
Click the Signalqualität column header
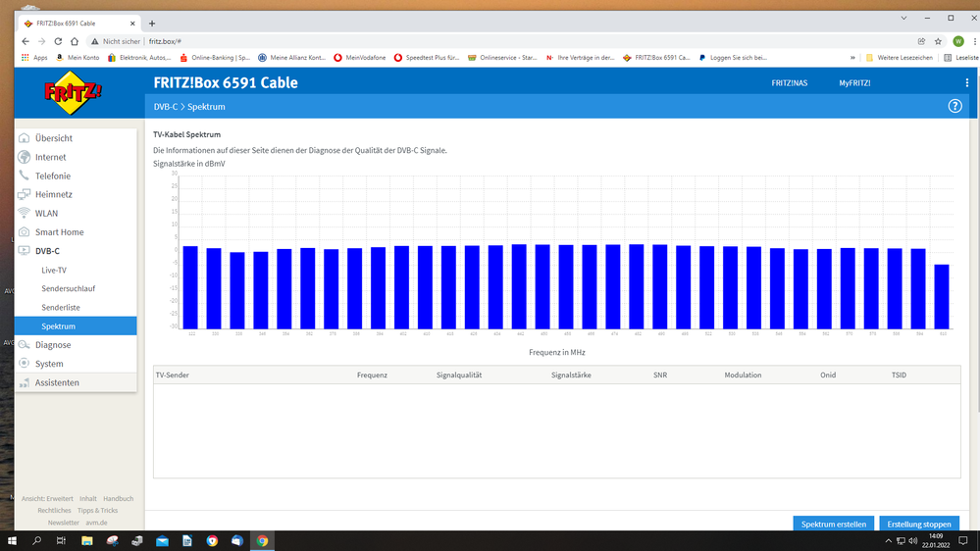click(459, 375)
